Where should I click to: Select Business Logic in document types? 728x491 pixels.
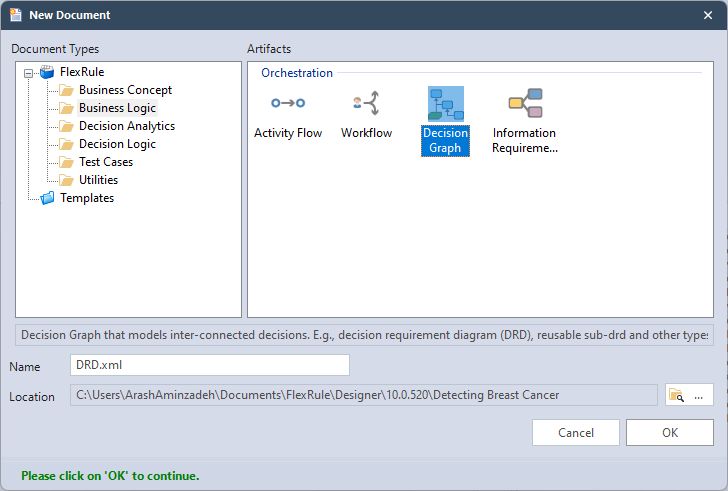pos(117,108)
